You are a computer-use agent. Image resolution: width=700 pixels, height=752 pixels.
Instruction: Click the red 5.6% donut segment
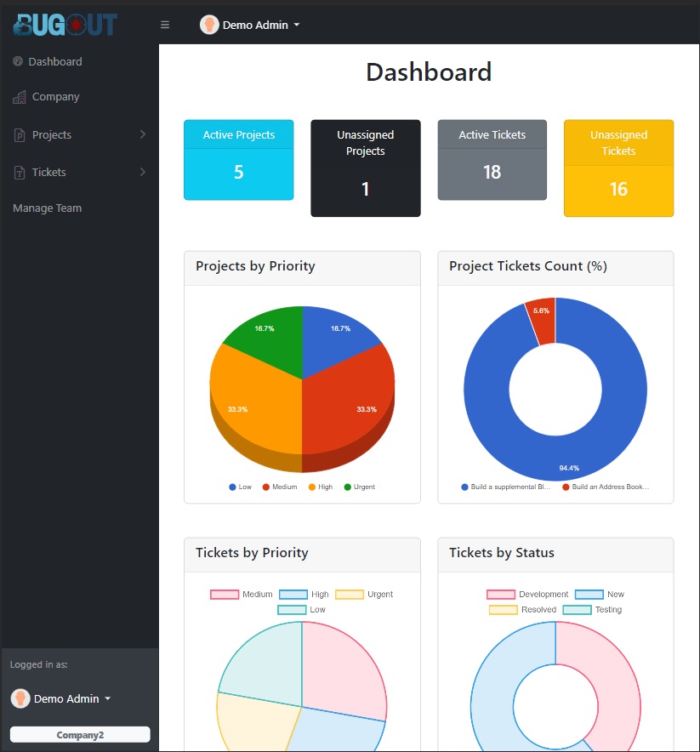543,322
